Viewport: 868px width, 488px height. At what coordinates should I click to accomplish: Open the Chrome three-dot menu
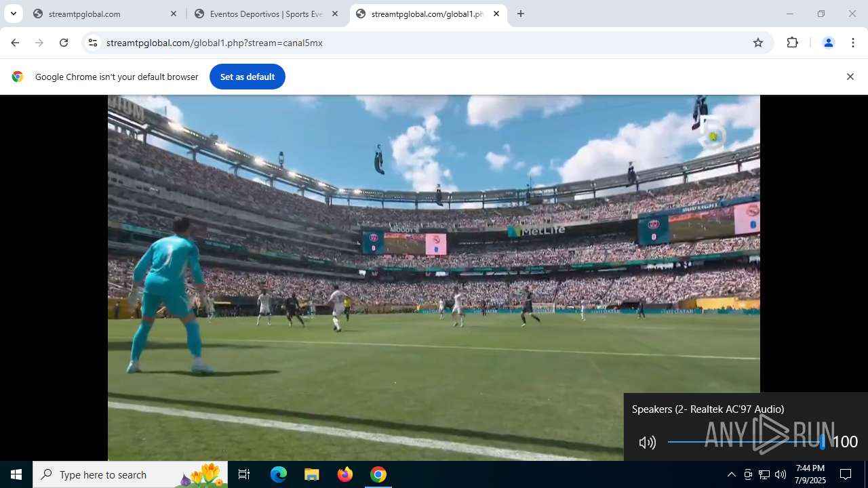pyautogui.click(x=852, y=43)
